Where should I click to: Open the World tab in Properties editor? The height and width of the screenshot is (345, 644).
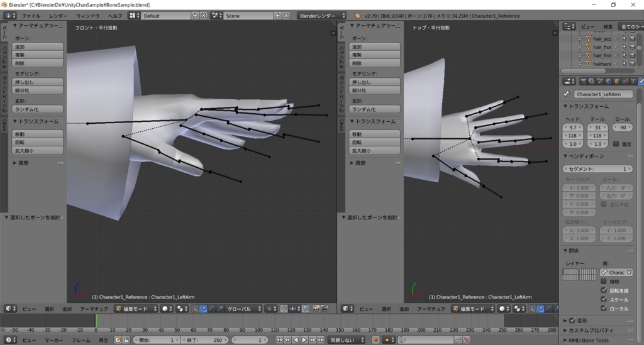point(608,81)
